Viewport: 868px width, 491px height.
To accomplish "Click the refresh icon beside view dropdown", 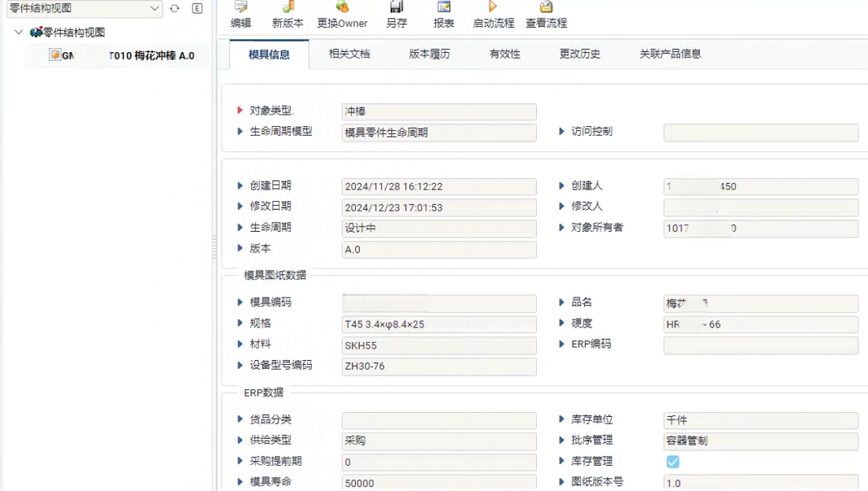I will tap(175, 9).
